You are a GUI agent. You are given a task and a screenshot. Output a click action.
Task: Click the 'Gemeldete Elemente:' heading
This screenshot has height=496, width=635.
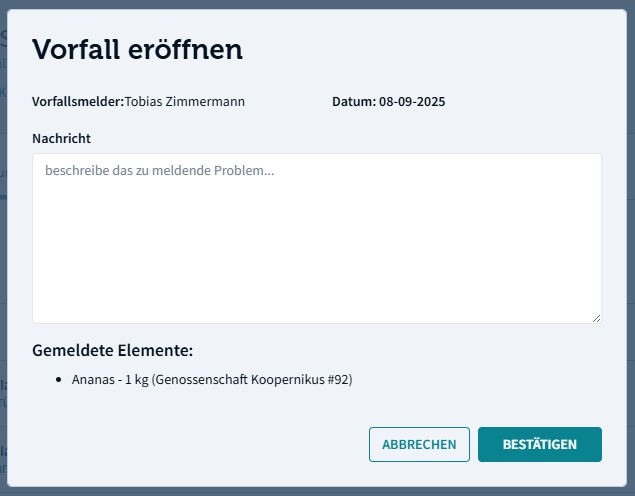tap(112, 351)
